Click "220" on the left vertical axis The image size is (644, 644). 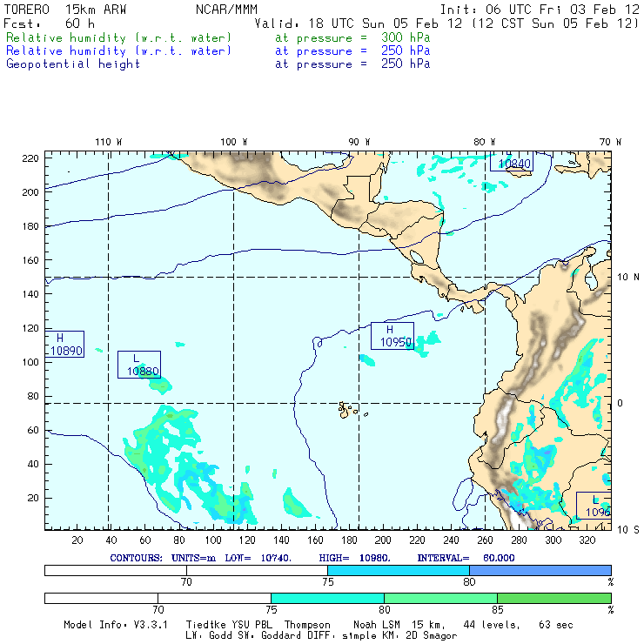click(30, 158)
